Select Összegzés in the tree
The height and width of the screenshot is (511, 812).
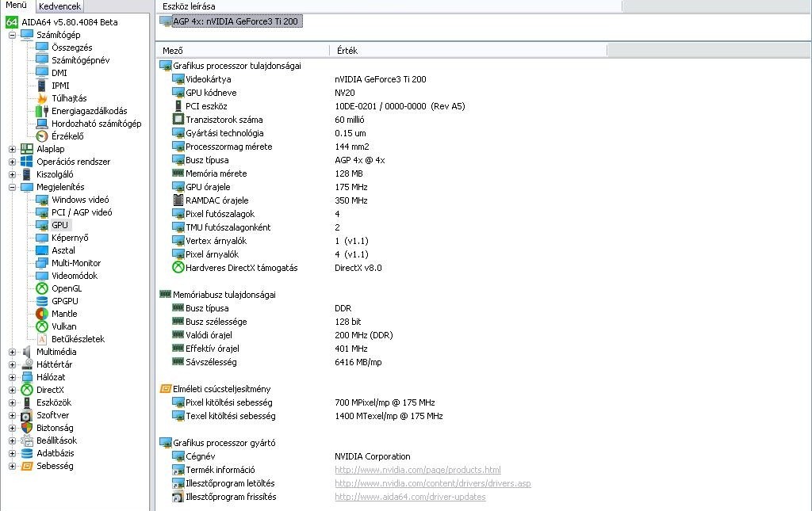pos(72,48)
